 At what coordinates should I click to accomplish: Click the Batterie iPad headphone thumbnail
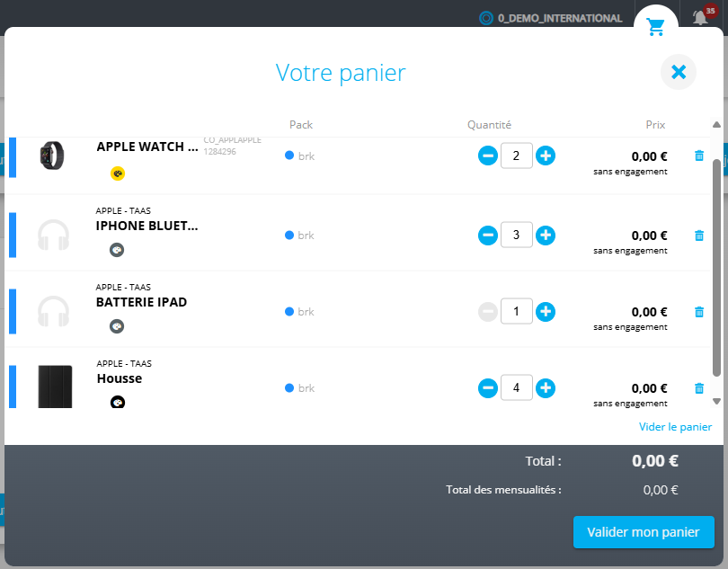click(53, 312)
